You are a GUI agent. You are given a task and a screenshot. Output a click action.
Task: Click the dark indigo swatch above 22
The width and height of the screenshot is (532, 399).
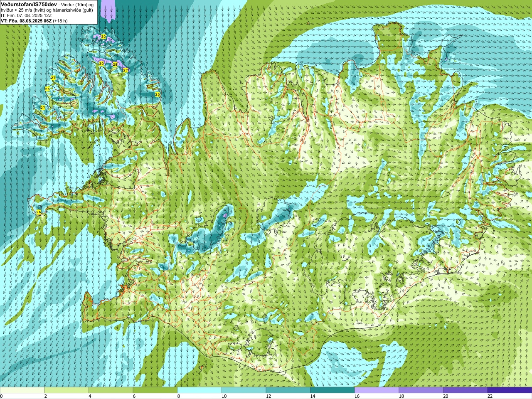pyautogui.click(x=510, y=390)
